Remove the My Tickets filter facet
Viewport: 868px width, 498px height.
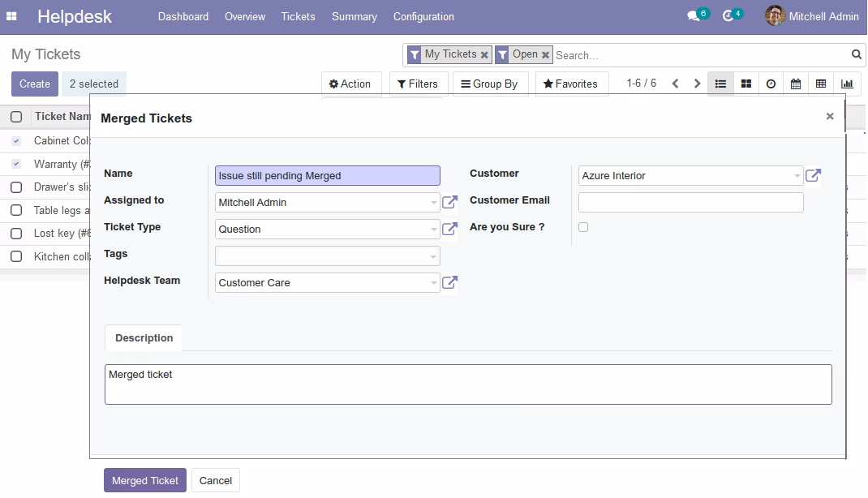[484, 55]
